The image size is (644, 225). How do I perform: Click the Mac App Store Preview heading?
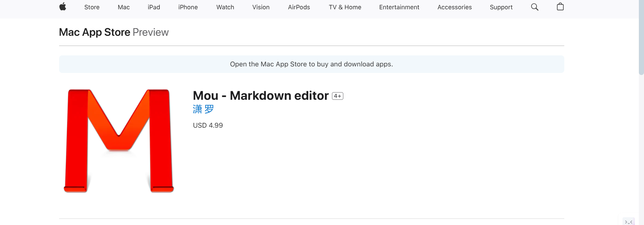[114, 32]
